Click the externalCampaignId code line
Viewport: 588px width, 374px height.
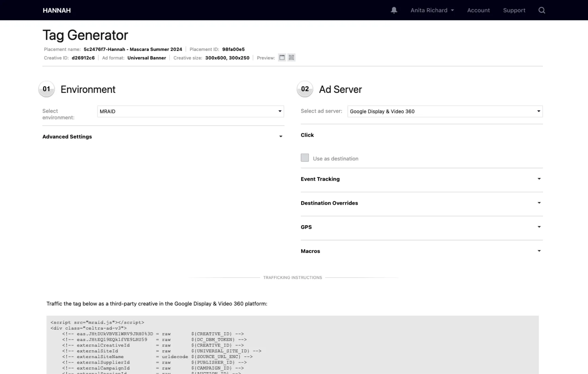tap(153, 368)
